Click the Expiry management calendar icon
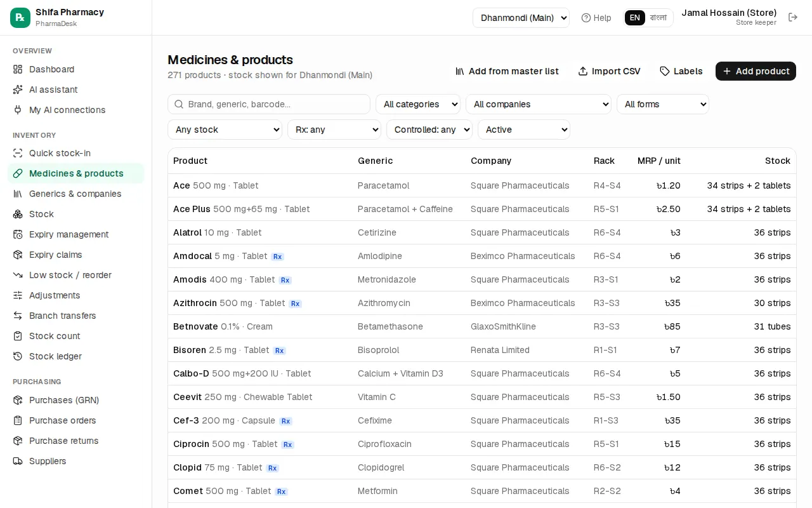This screenshot has width=812, height=508. click(x=18, y=234)
